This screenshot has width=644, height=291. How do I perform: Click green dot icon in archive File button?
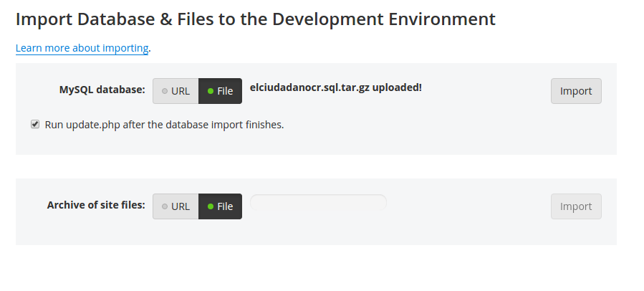pyautogui.click(x=211, y=206)
